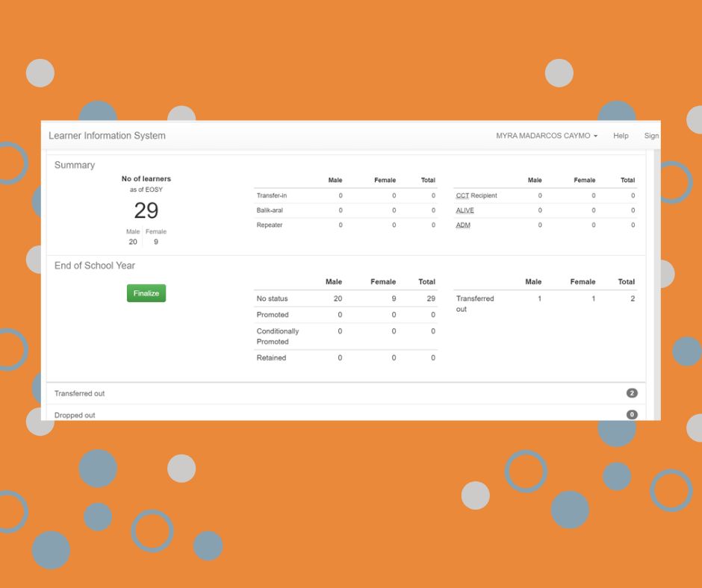Click the page vertical scrollbar

coord(656,284)
